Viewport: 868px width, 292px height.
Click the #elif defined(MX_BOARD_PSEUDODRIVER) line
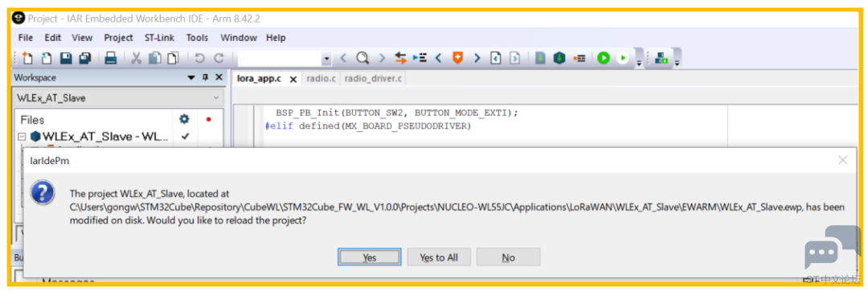368,126
